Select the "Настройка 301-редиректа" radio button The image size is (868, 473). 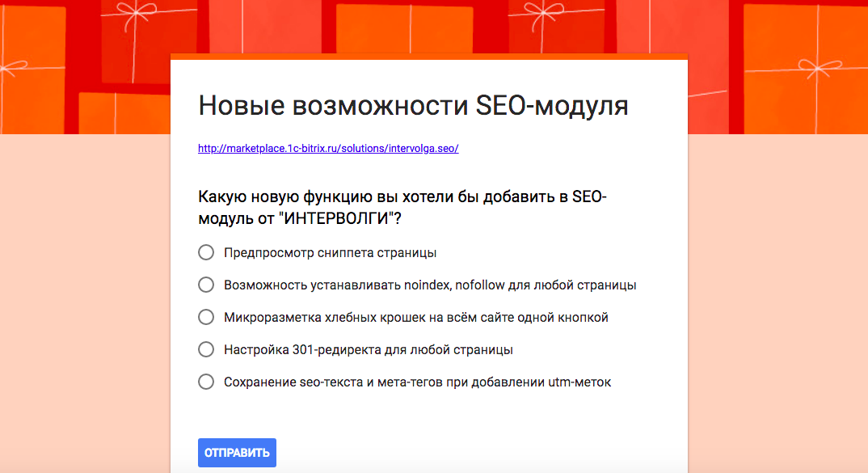pos(206,349)
